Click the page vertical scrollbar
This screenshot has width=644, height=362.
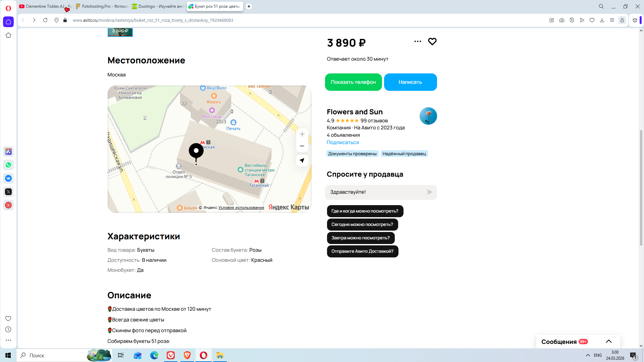(x=641, y=188)
